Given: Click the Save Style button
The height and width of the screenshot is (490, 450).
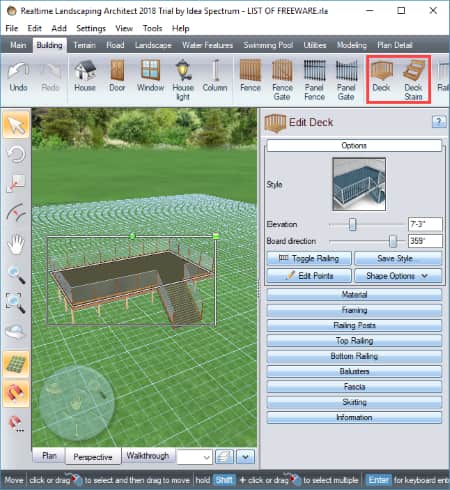Looking at the screenshot, I should (398, 258).
